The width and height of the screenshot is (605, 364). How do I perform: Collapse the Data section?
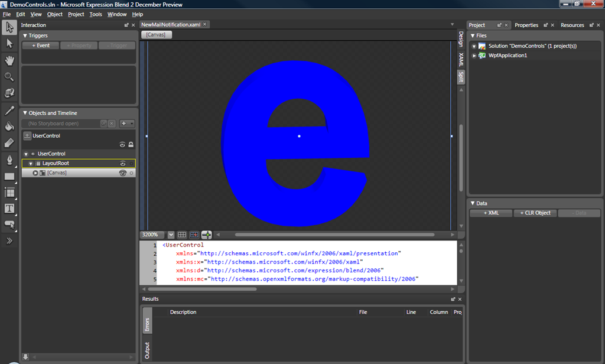(x=473, y=203)
